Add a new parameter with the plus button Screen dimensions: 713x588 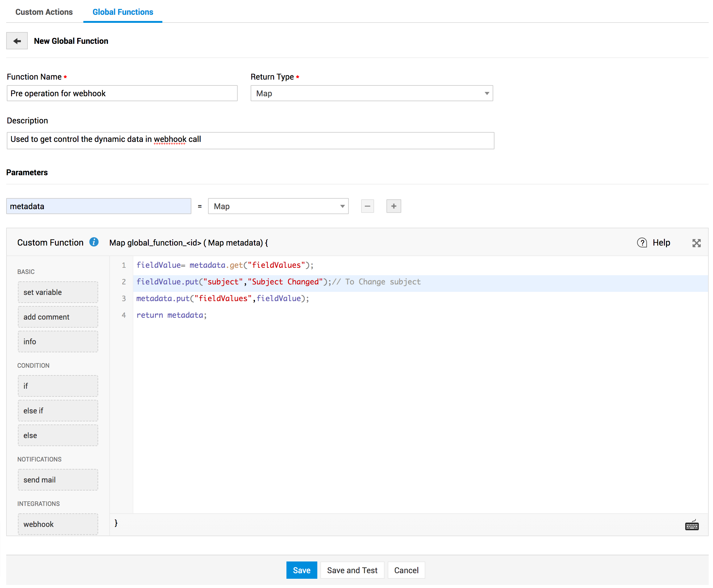pyautogui.click(x=393, y=206)
